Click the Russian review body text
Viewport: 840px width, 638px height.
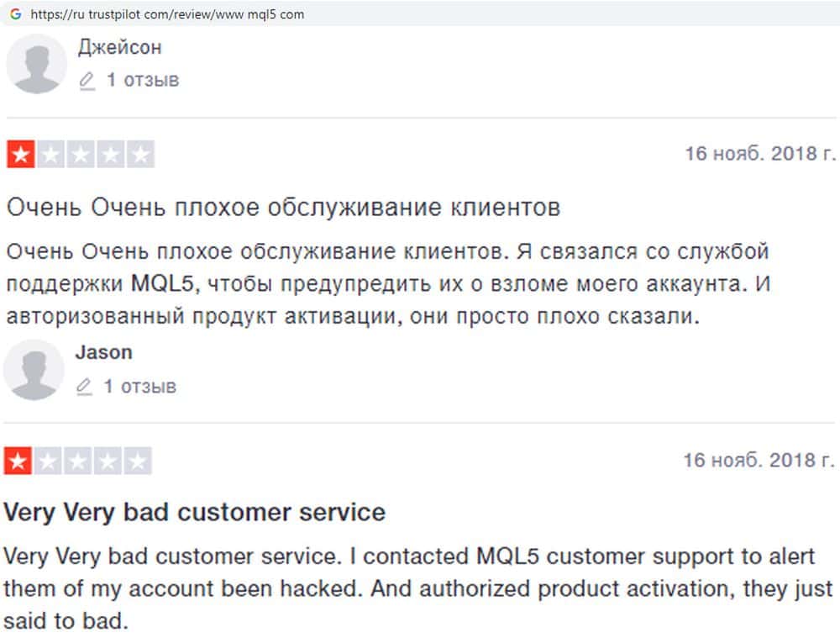tap(386, 284)
